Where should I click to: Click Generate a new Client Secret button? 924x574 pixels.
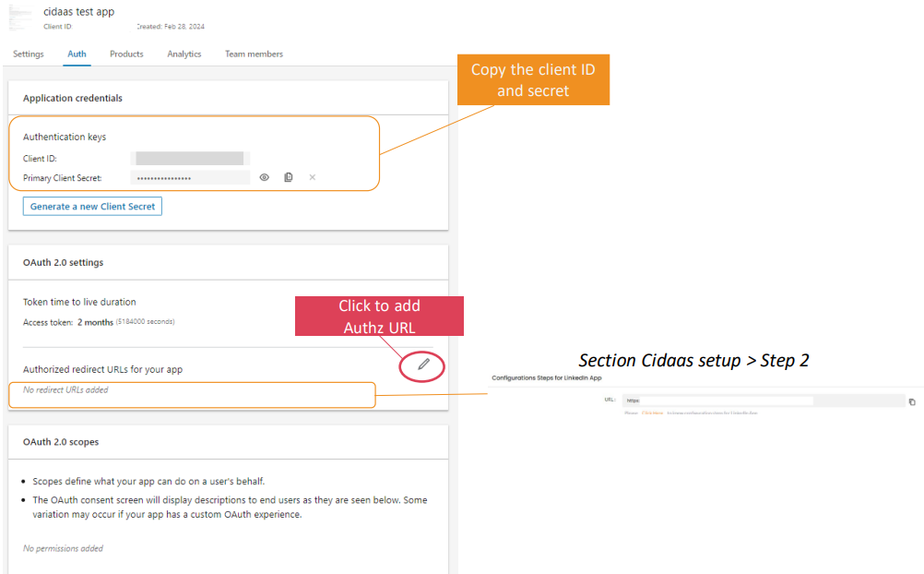[x=92, y=206]
